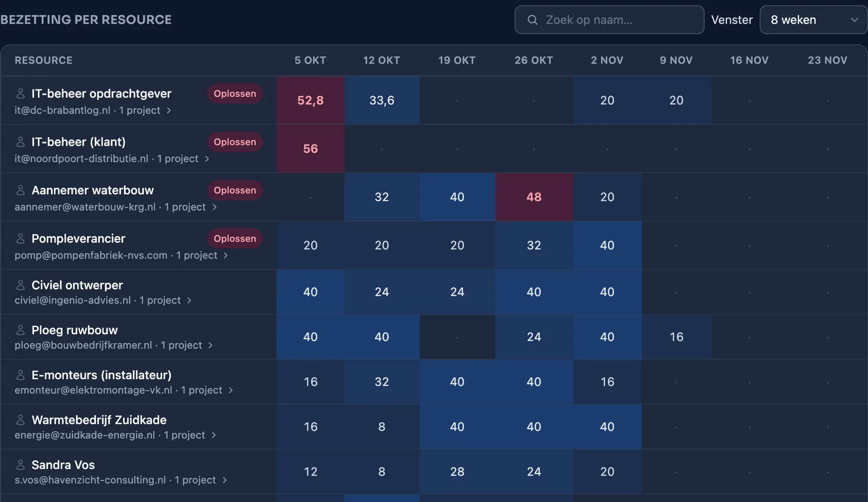Select cell 32 in Aannemer waterbouw row

coord(382,197)
